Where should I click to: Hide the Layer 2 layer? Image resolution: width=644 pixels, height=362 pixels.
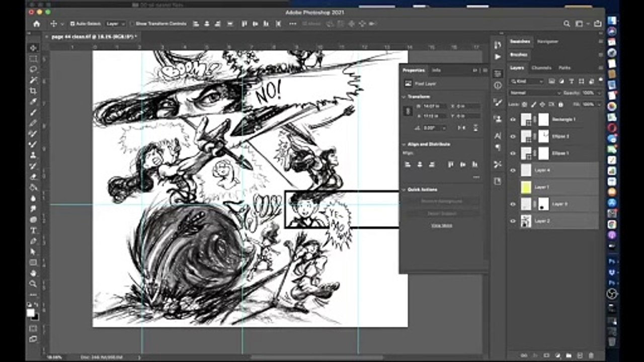(x=513, y=221)
